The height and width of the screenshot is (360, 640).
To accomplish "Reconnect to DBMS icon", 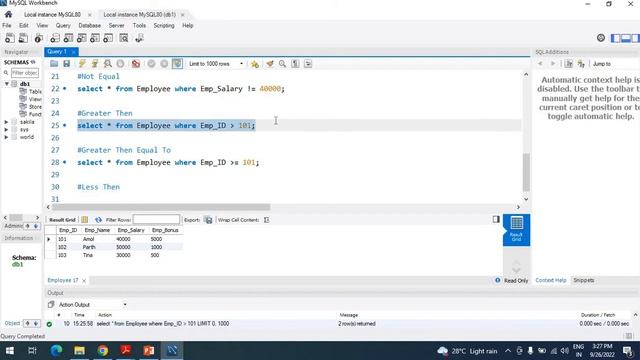I will coord(139,38).
